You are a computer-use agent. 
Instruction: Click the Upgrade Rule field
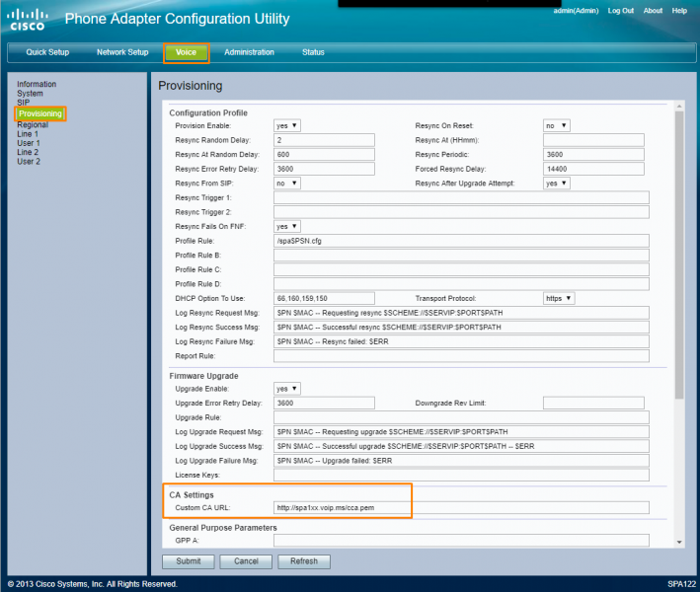[461, 417]
